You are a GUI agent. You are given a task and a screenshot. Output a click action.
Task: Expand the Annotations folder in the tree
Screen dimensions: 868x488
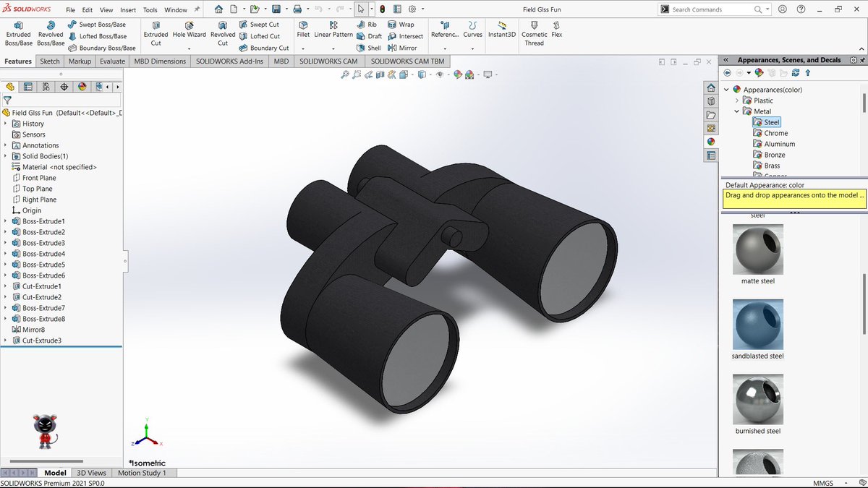coord(7,145)
